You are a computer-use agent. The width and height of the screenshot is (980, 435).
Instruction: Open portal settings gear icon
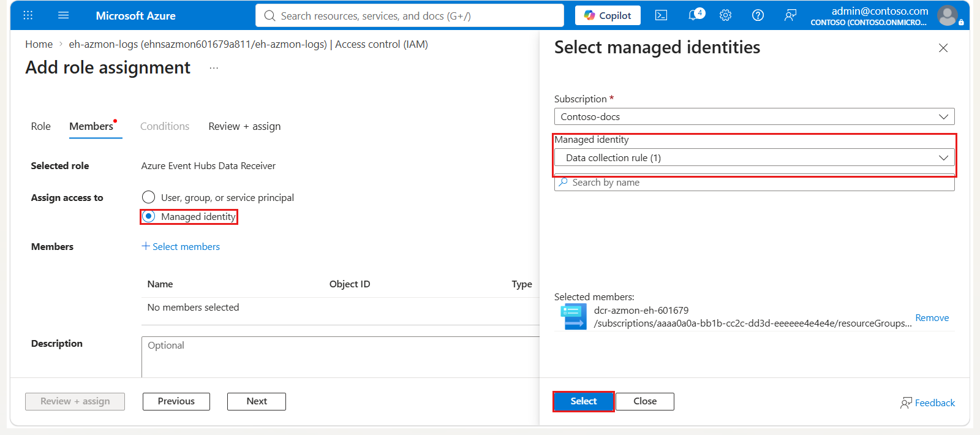pos(726,15)
